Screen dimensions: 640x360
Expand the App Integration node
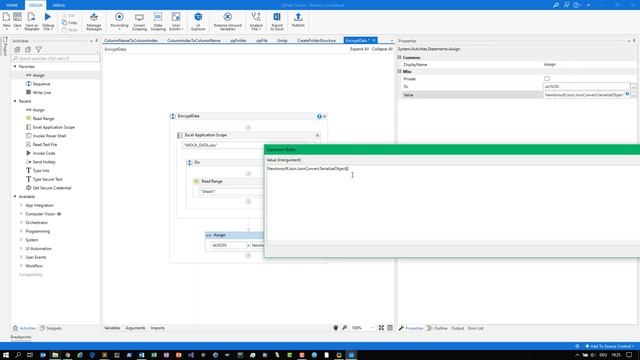[21, 205]
